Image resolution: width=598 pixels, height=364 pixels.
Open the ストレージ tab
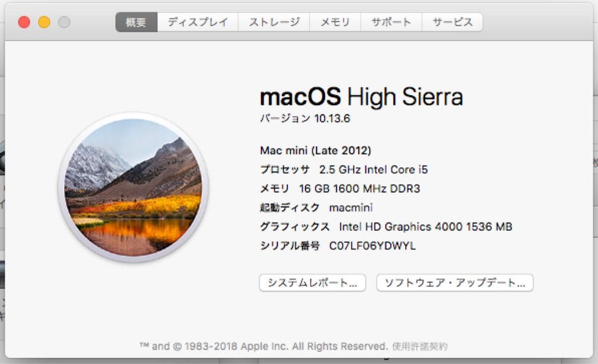(274, 22)
